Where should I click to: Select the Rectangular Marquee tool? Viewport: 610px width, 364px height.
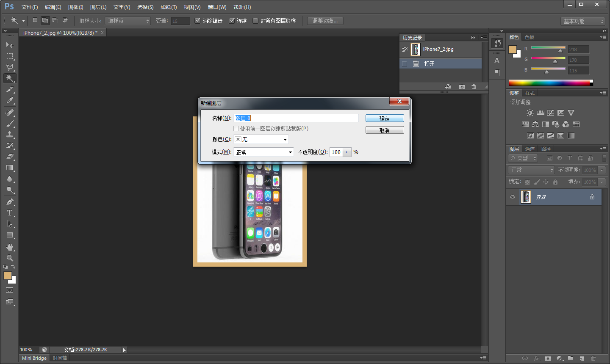(10, 56)
